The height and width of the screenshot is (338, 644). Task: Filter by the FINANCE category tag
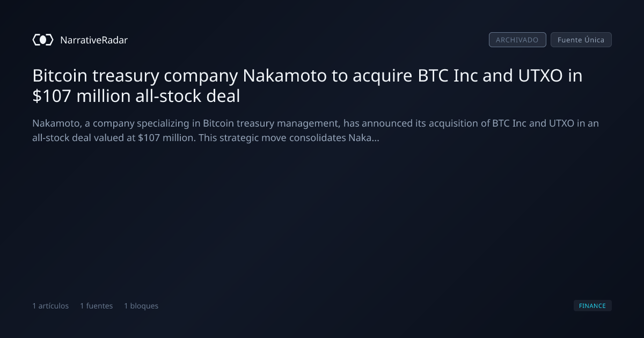click(x=592, y=306)
